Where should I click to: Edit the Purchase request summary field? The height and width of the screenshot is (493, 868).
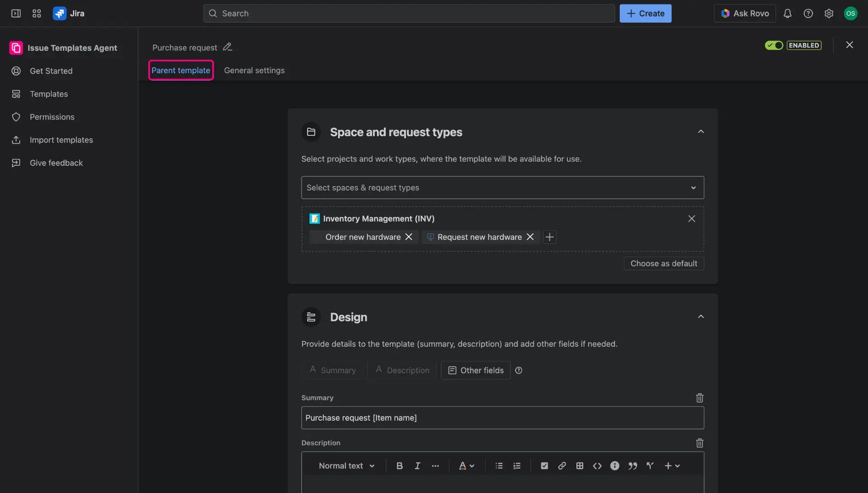[x=502, y=417]
